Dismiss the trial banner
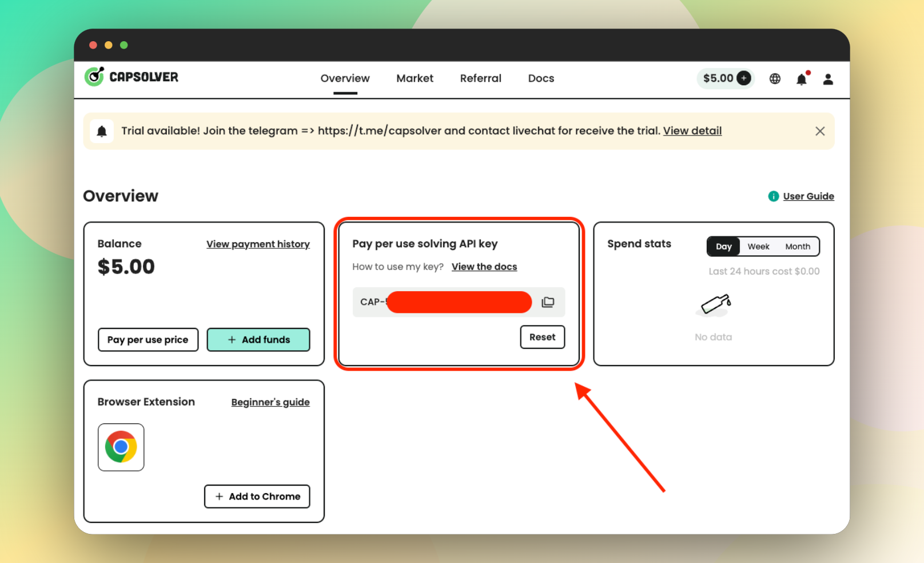This screenshot has width=924, height=563. coord(820,130)
